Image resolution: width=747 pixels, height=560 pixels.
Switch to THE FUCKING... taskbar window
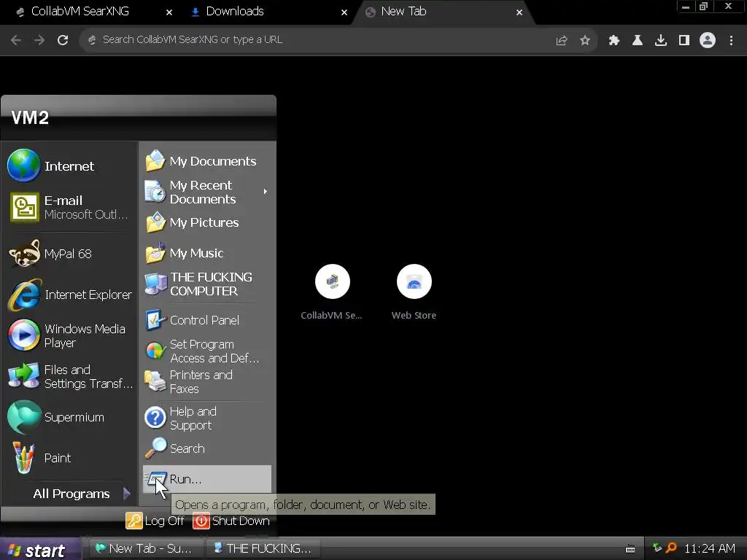263,548
